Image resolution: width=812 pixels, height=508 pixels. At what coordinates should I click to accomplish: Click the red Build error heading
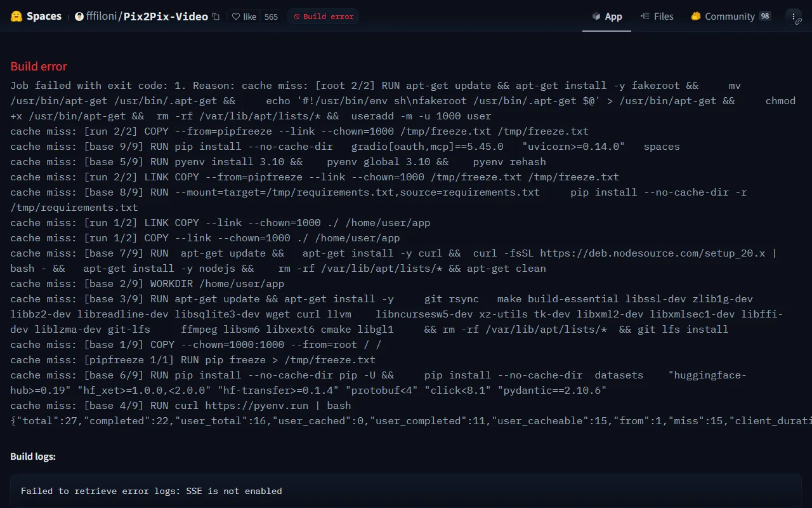(x=39, y=67)
